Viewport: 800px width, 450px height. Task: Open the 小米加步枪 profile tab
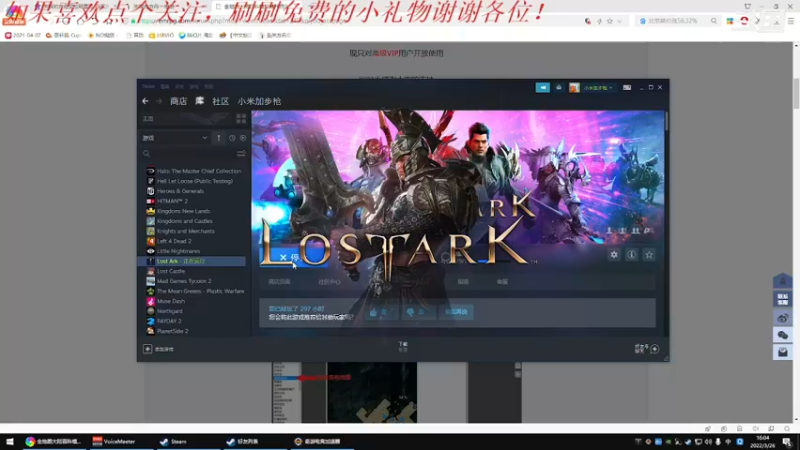tap(259, 101)
